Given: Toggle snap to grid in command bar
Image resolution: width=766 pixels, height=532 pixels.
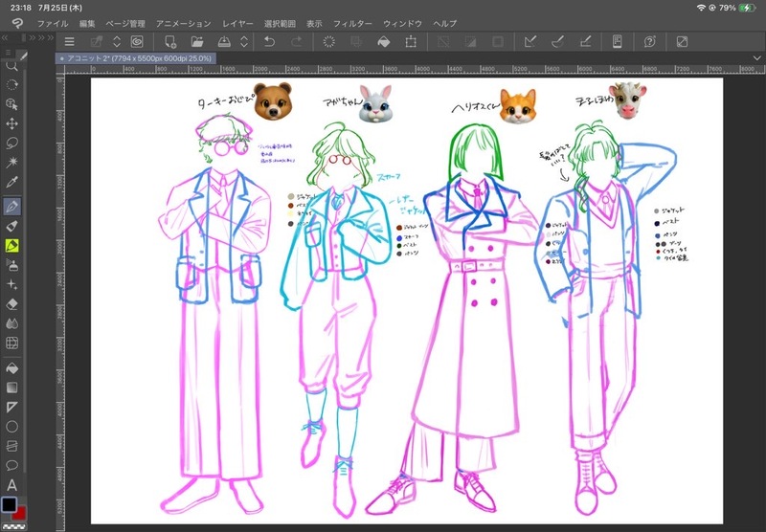Looking at the screenshot, I should (x=585, y=42).
